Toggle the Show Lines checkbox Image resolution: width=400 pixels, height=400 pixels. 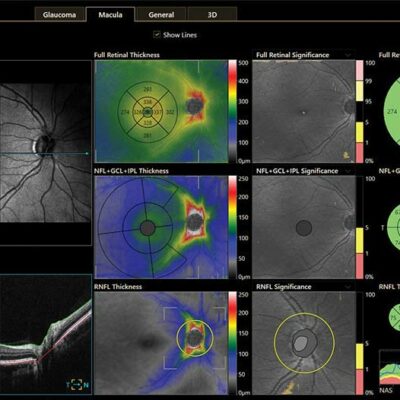coord(157,35)
